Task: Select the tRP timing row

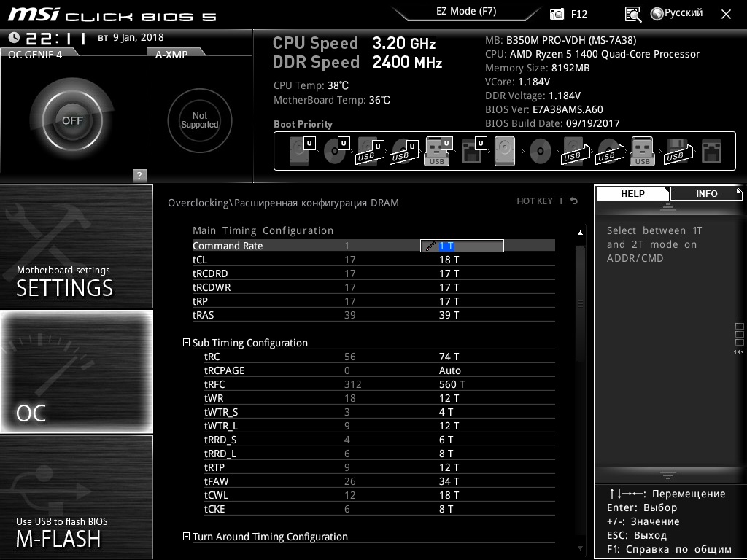Action: point(373,301)
